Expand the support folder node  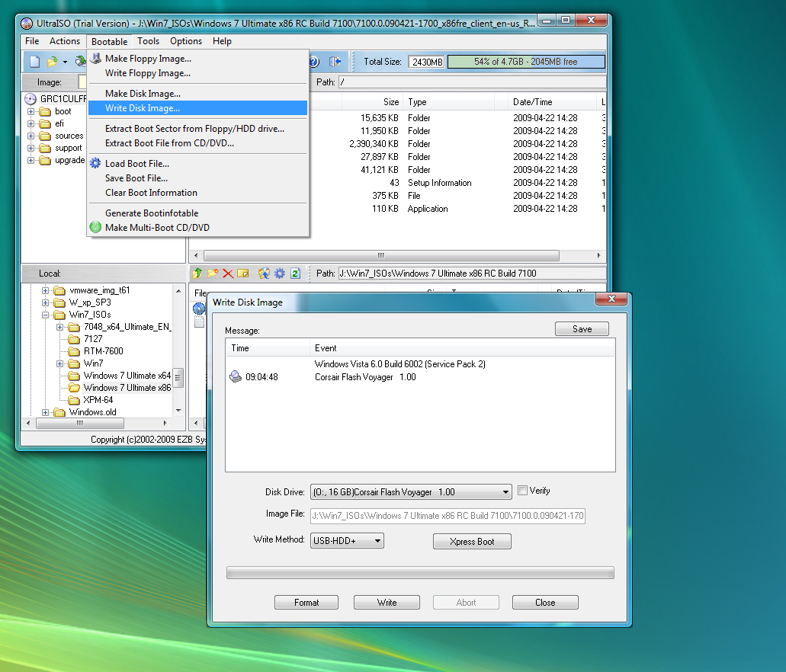[30, 148]
